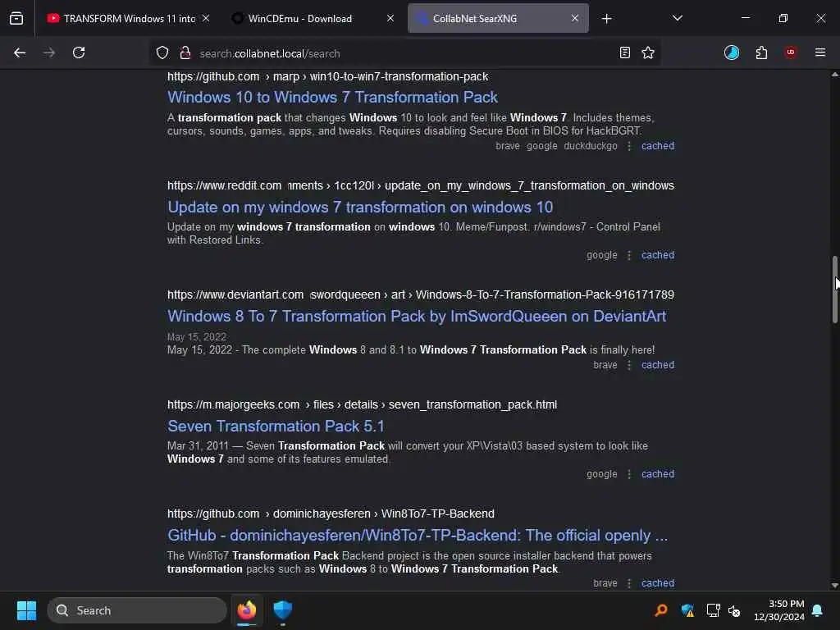Open notification bell in system tray
The width and height of the screenshot is (840, 630).
(x=818, y=610)
